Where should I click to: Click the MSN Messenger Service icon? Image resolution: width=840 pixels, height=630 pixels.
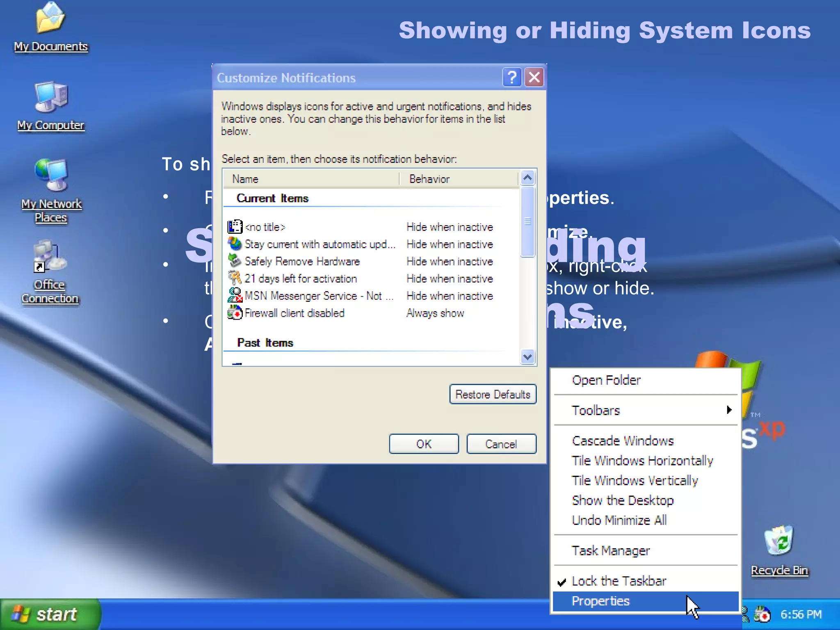(x=235, y=296)
